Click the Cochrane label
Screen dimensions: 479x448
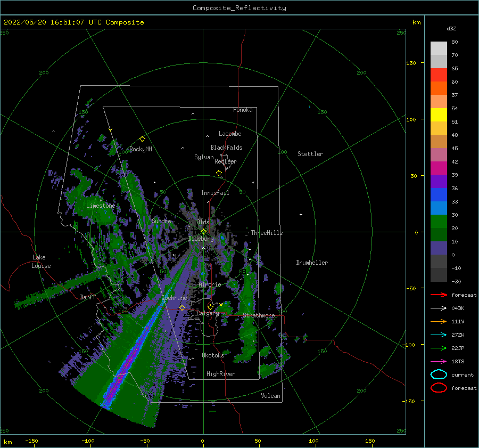pyautogui.click(x=174, y=298)
